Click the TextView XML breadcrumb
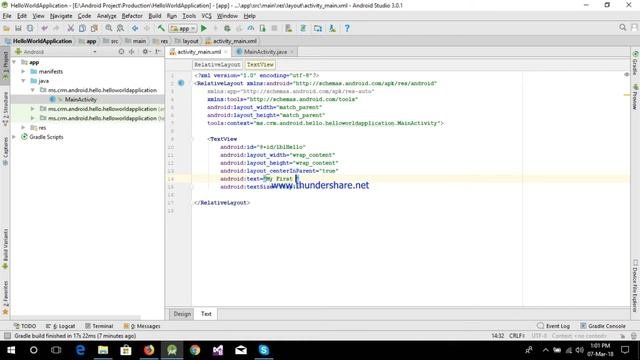Screen dimensions: 640x360 point(260,64)
